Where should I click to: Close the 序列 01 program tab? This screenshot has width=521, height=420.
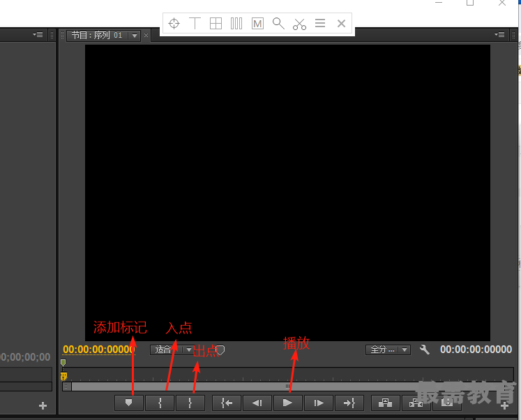point(146,35)
